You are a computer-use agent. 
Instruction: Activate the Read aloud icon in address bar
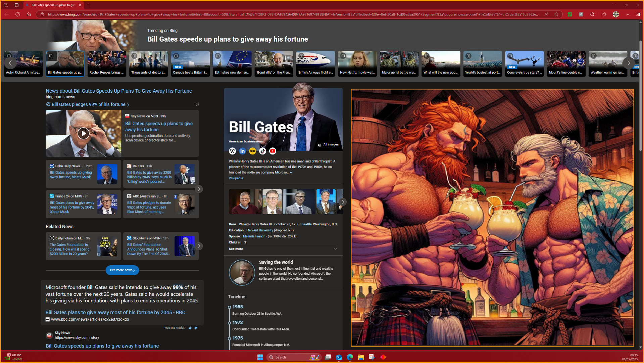(x=546, y=14)
